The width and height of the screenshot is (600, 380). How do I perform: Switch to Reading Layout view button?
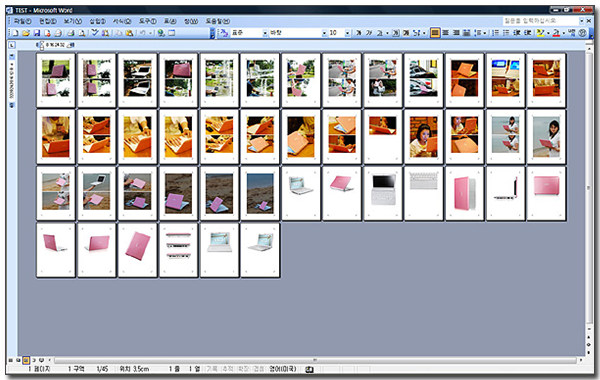41,360
